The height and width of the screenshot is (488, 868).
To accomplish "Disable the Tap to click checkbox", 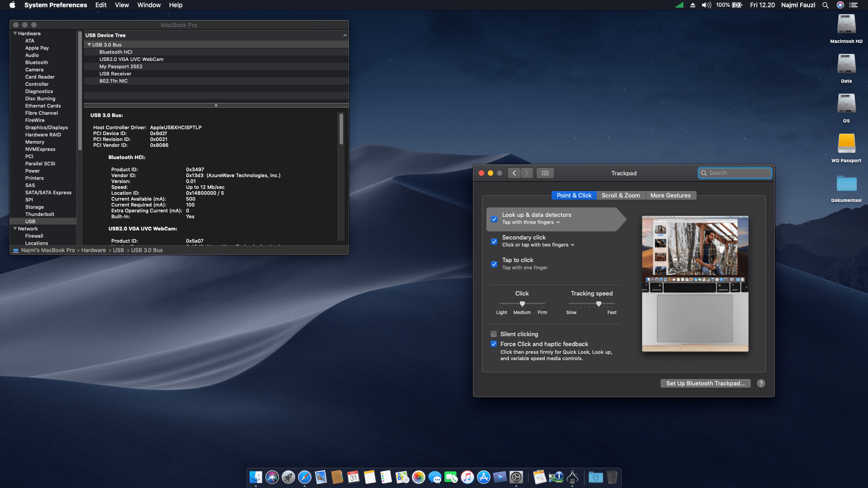I will pos(494,264).
